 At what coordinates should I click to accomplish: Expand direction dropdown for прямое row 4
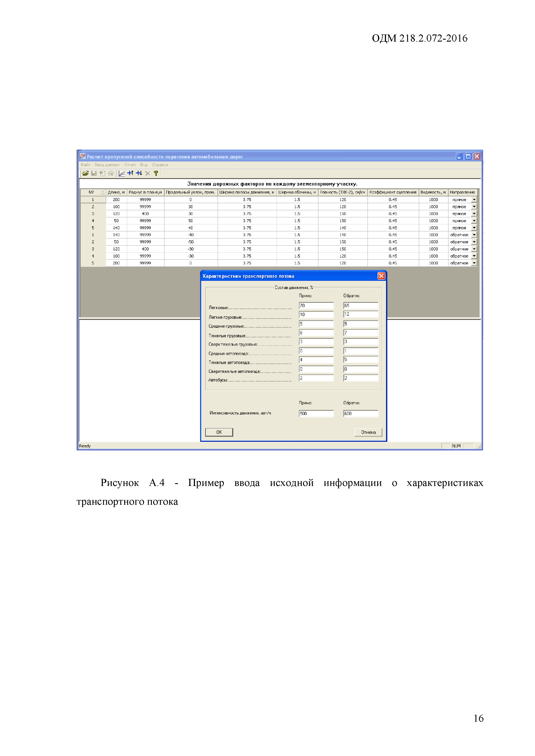tap(474, 221)
